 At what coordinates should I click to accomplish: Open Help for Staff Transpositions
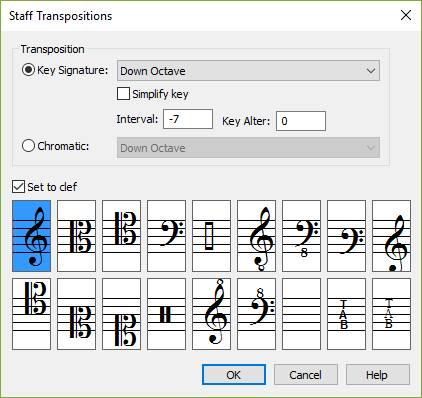(378, 375)
